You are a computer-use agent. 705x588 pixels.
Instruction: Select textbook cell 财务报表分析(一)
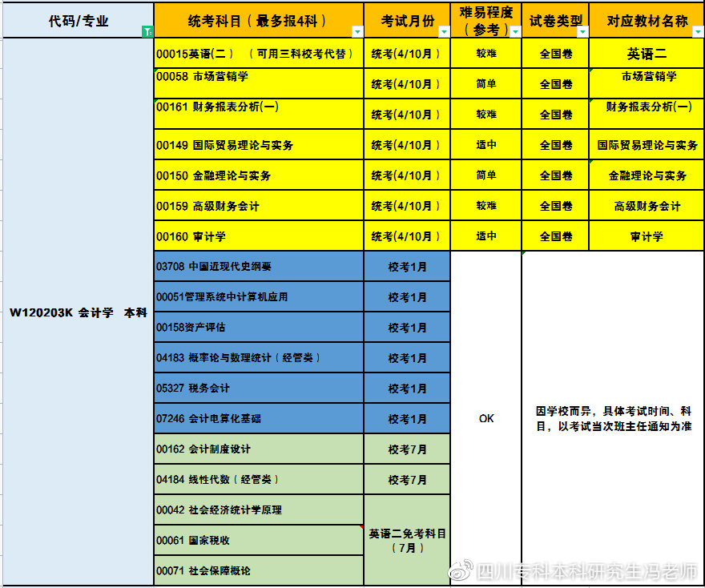click(647, 115)
